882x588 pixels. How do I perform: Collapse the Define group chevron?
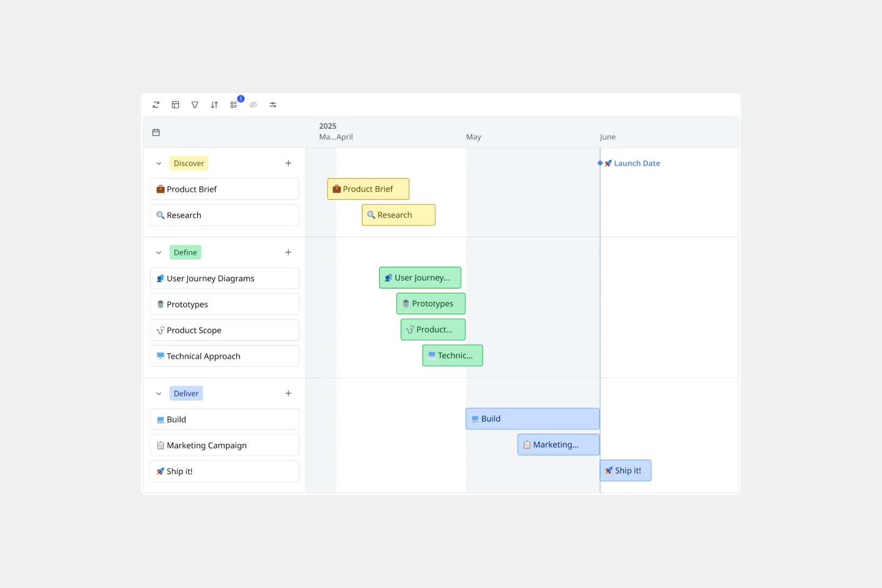point(159,252)
